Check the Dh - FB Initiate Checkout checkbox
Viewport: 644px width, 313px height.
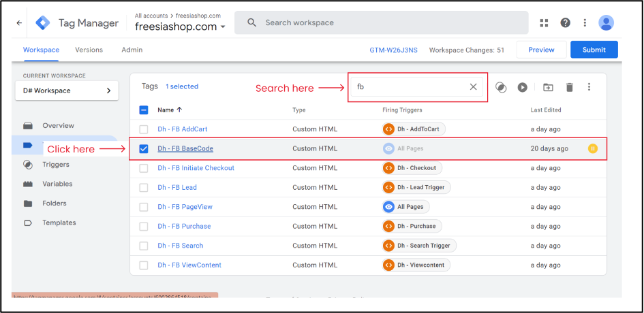(143, 168)
